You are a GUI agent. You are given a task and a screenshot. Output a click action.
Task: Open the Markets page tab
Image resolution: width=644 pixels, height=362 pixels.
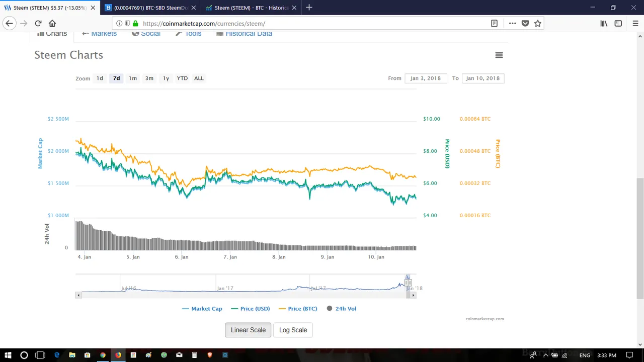pyautogui.click(x=99, y=34)
